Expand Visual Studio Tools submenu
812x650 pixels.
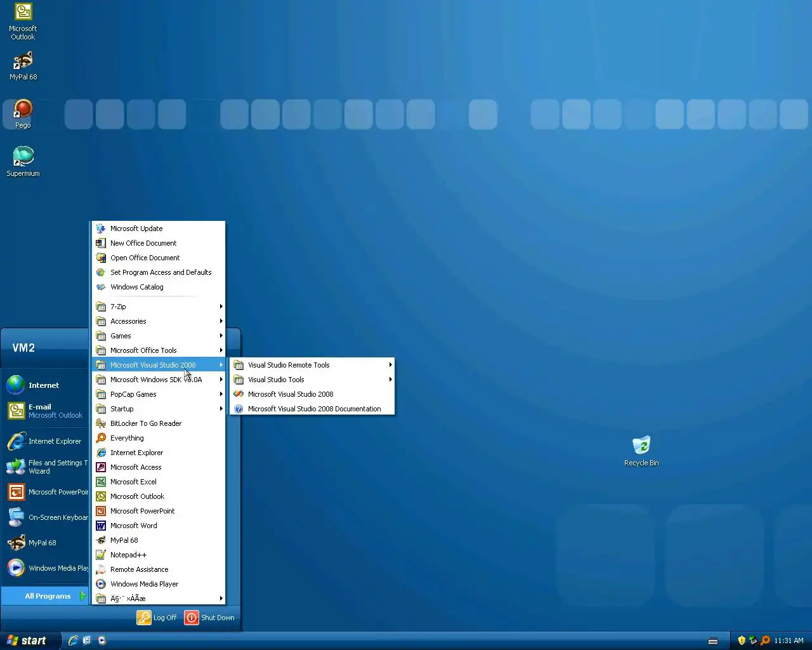[x=312, y=380]
